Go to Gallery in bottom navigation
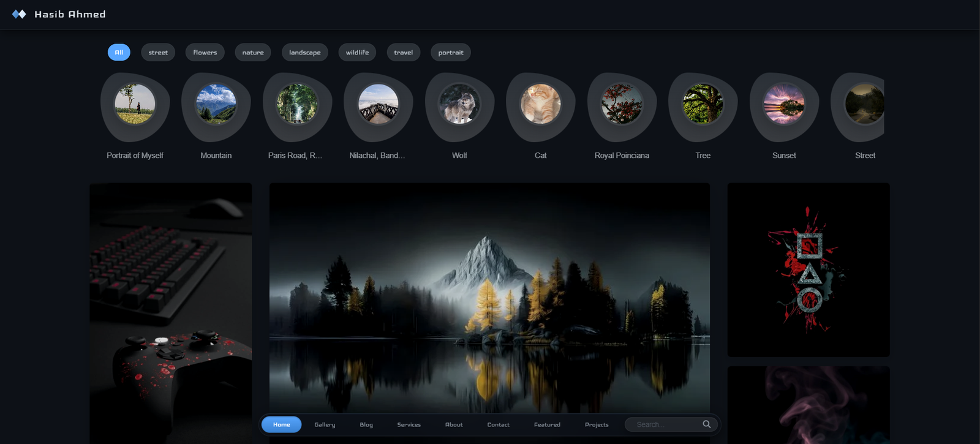980x444 pixels. coord(325,424)
